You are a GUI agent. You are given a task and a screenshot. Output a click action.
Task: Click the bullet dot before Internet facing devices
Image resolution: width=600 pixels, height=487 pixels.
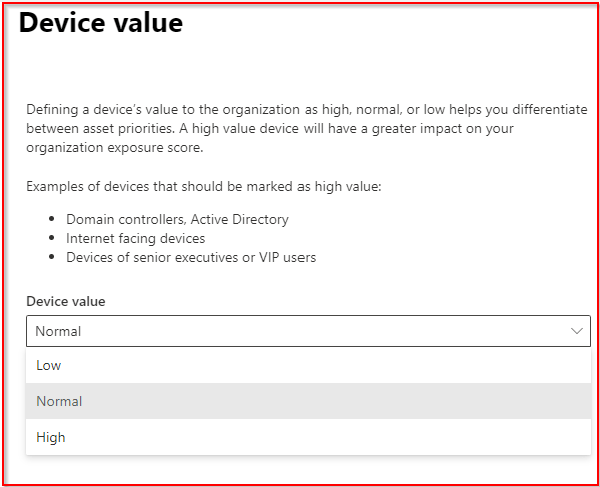pyautogui.click(x=51, y=239)
